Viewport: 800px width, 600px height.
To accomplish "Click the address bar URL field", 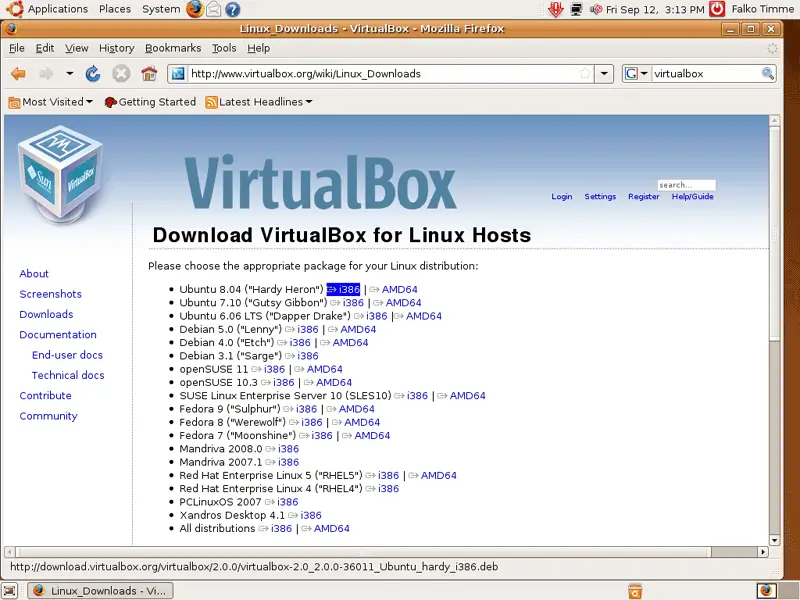I will (x=383, y=74).
